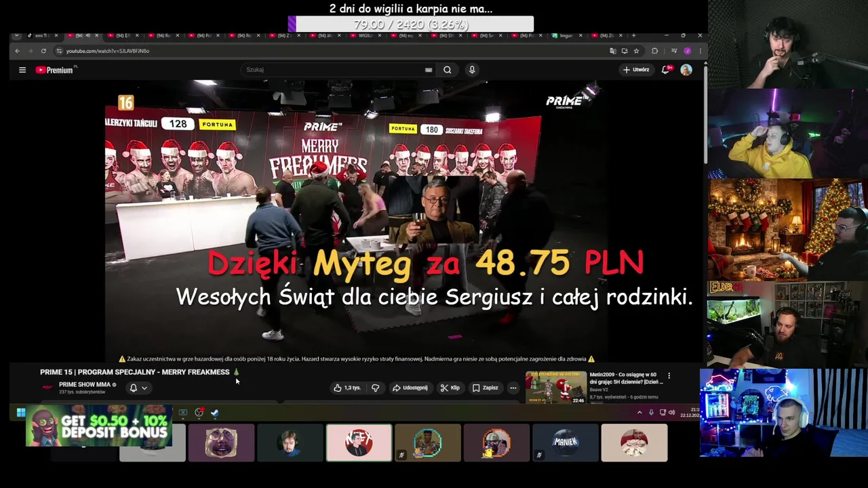Viewport: 868px width, 488px height.
Task: Switch to the '(94) SW' tab
Action: pos(447,35)
